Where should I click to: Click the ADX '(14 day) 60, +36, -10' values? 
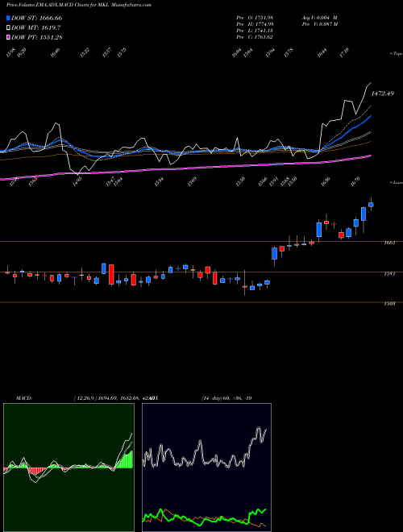226,398
